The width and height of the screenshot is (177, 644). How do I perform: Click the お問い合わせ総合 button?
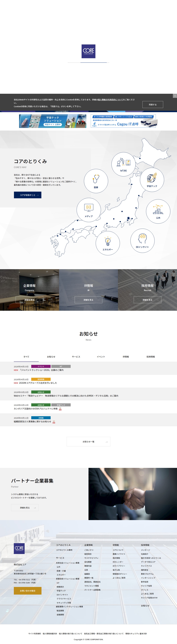pos(28,591)
